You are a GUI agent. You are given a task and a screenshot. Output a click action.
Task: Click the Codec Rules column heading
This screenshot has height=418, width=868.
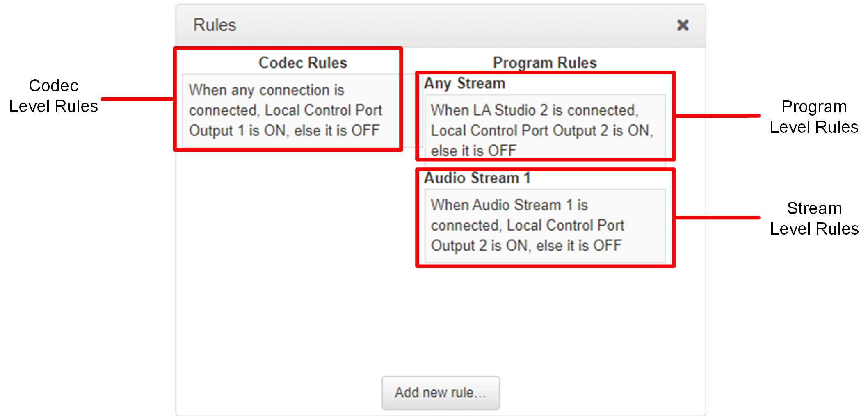pyautogui.click(x=303, y=63)
